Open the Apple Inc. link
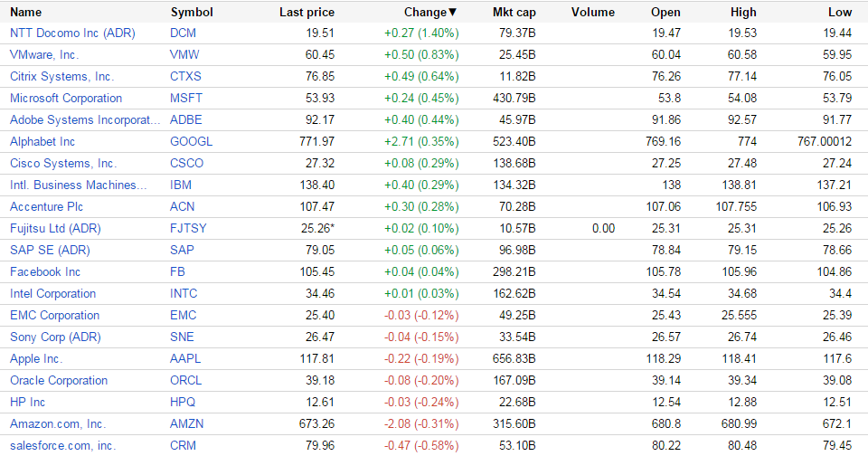The width and height of the screenshot is (868, 456). [36, 358]
